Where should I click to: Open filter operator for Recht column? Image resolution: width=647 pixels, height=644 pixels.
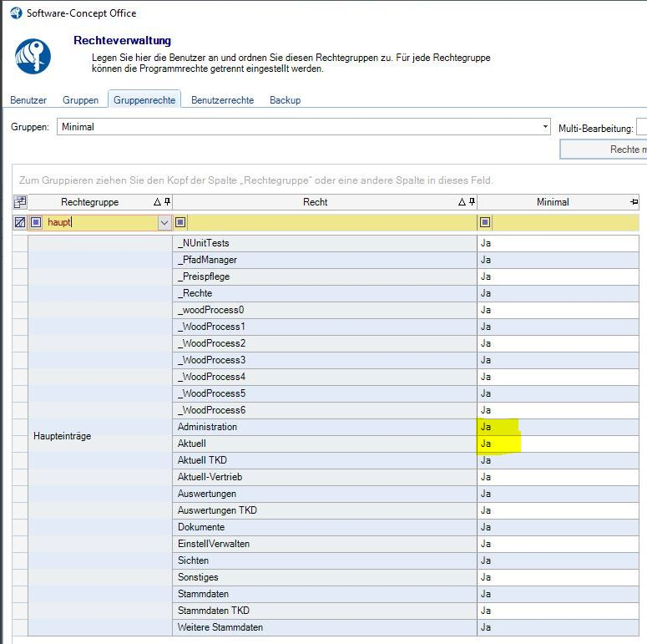[180, 223]
